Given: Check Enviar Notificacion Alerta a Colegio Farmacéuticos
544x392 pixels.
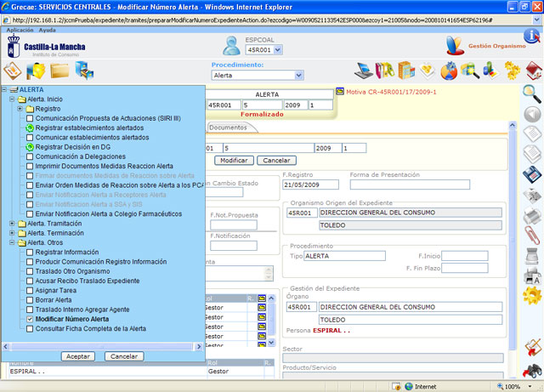Looking at the screenshot, I should 30,214.
